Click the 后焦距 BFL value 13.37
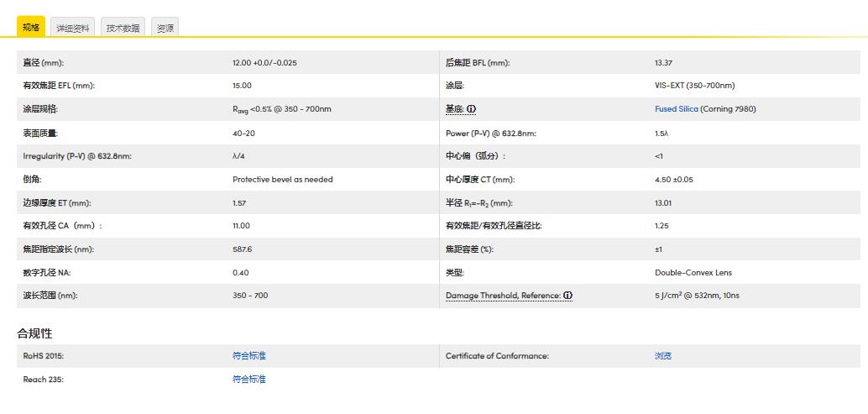 [x=663, y=63]
